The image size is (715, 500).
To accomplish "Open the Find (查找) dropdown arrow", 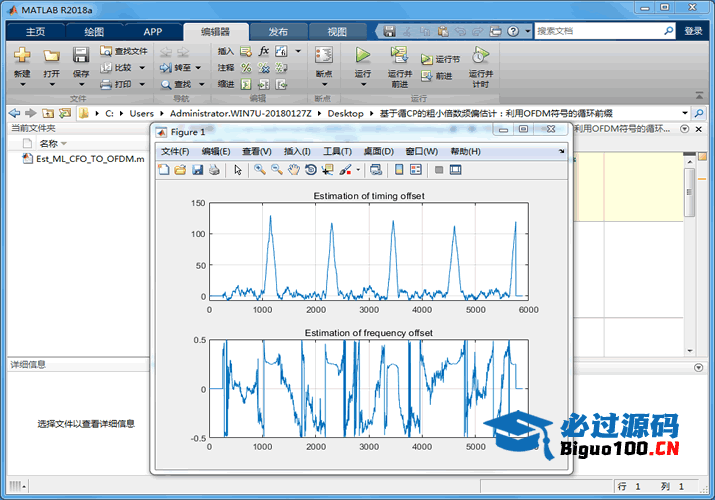I will click(202, 84).
